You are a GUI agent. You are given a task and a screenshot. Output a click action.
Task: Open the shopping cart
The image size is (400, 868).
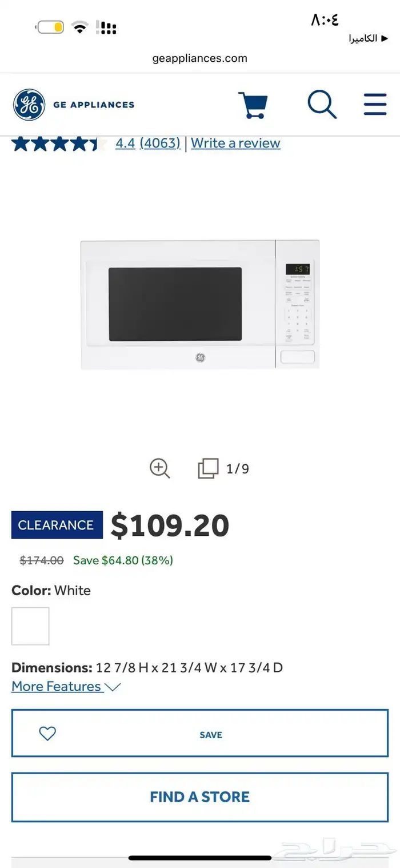point(253,105)
